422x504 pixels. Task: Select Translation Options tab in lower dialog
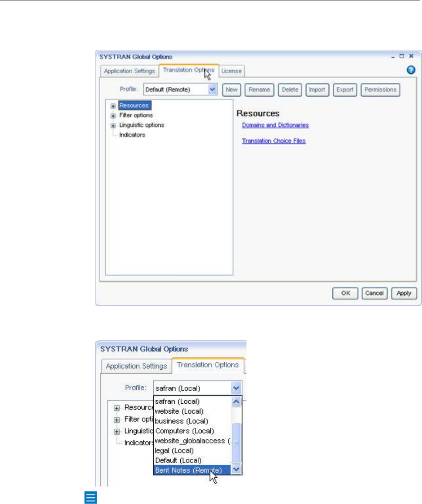[208, 365]
